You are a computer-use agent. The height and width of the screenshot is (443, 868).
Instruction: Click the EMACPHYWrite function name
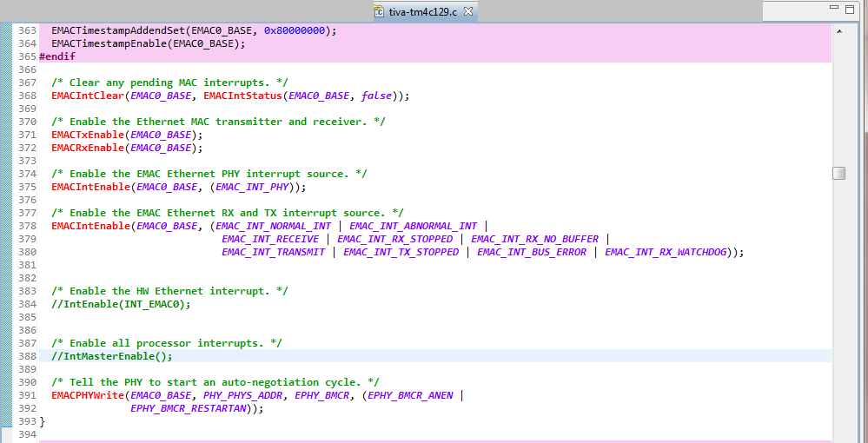88,395
